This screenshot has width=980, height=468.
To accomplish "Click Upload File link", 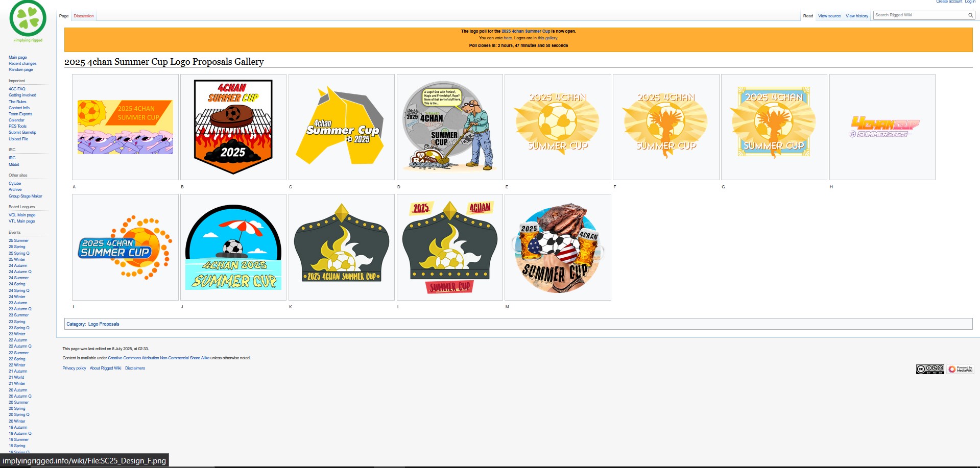I will coord(18,139).
